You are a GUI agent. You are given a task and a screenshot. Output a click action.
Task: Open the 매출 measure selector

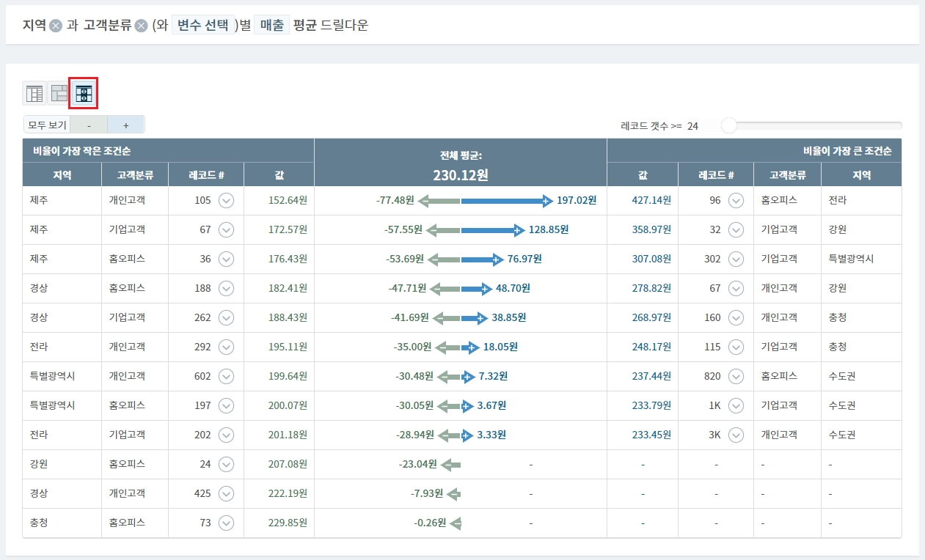272,26
